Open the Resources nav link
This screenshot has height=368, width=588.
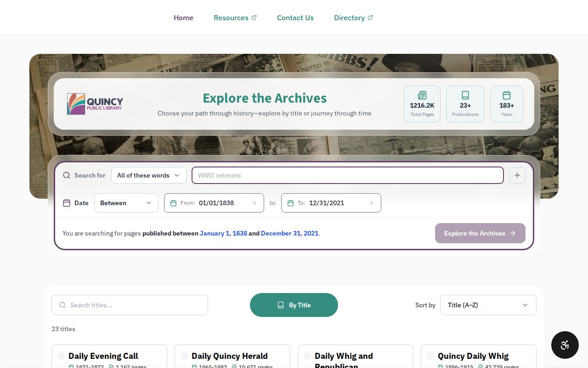pos(235,17)
